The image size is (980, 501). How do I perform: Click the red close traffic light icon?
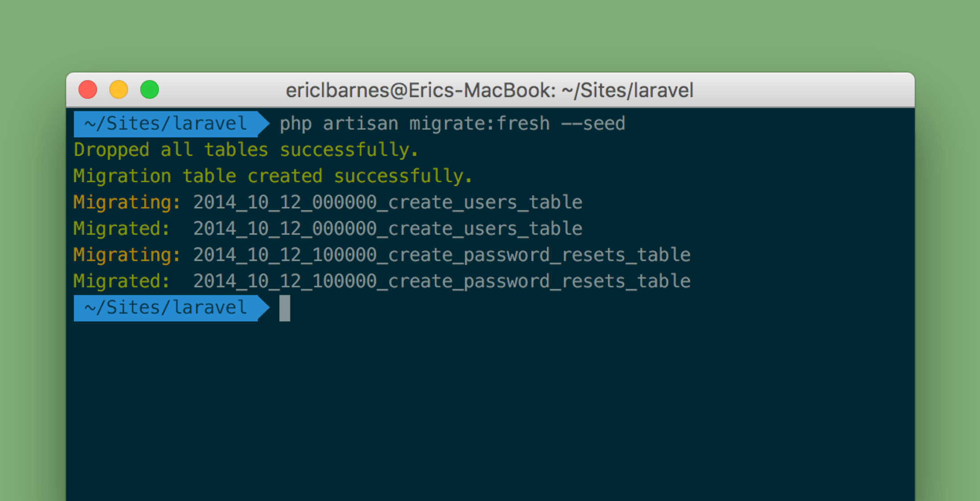[88, 89]
